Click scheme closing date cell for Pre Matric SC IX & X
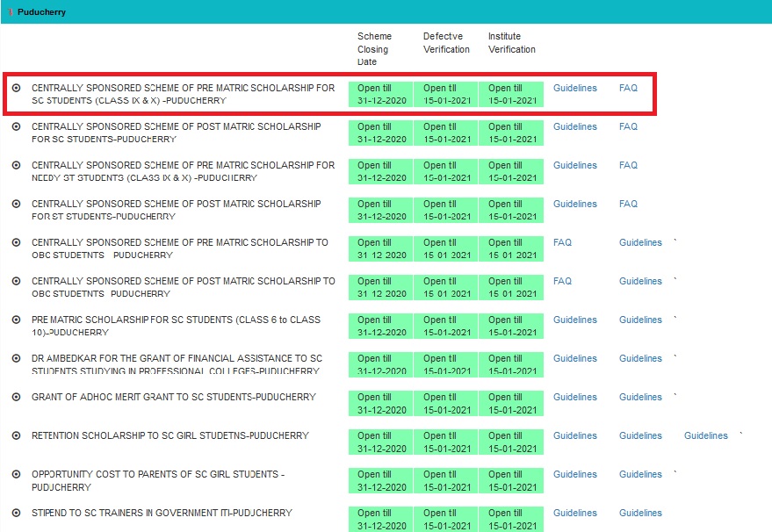This screenshot has height=532, width=772. pos(380,94)
